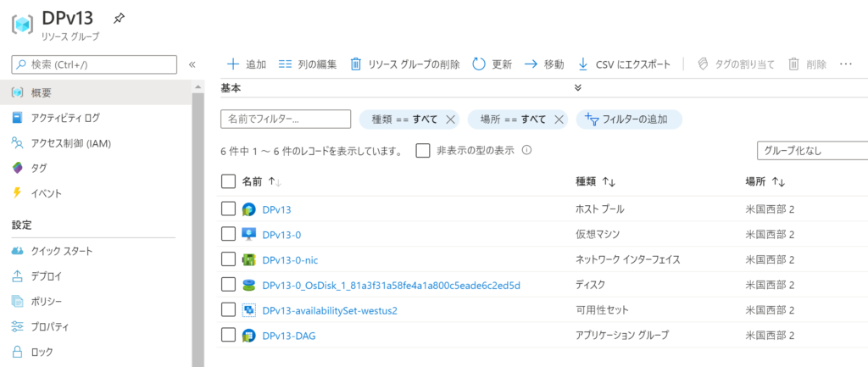Click the フィルターの追加 button

[x=629, y=119]
